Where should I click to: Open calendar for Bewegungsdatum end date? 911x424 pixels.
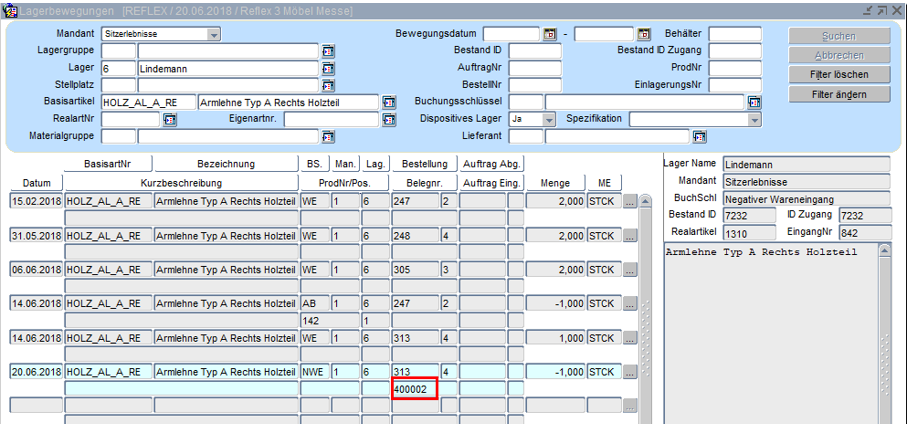pos(643,34)
